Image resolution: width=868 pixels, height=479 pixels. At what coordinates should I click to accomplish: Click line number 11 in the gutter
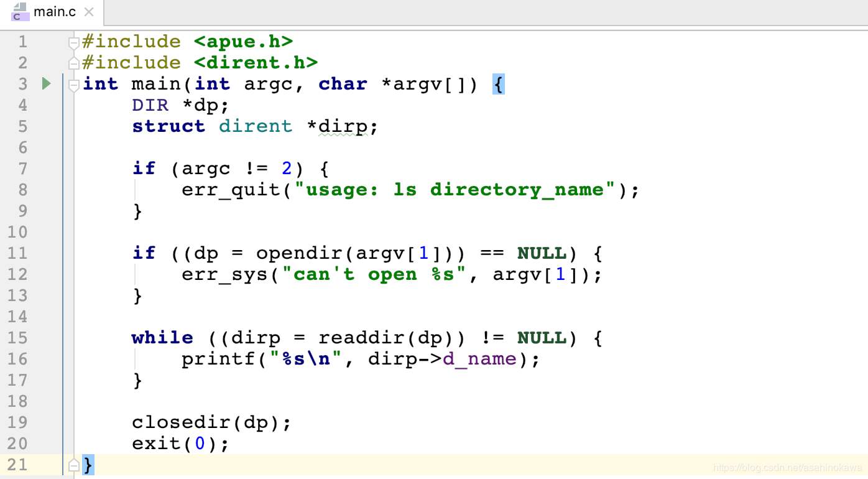(17, 253)
